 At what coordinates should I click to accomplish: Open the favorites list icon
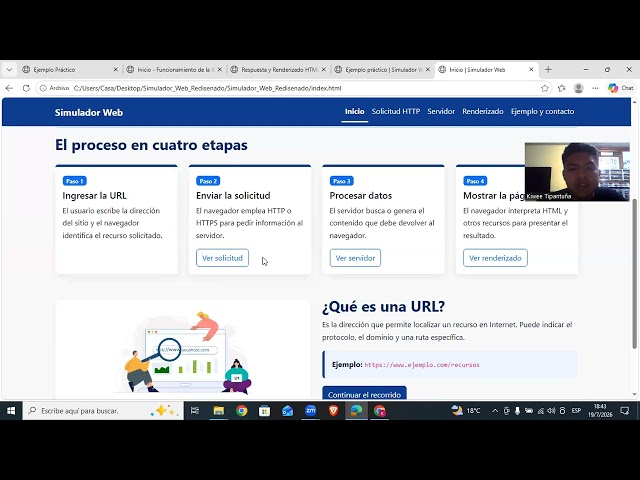562,88
